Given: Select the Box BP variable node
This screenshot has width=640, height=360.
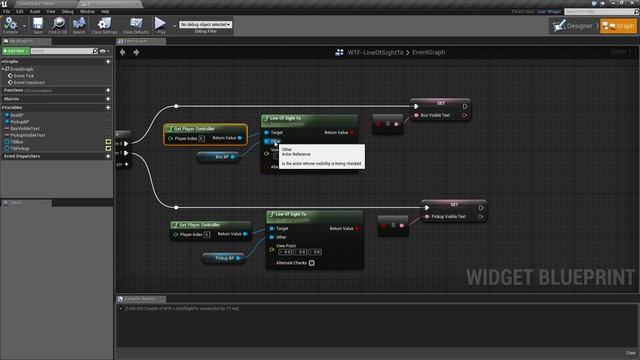Looking at the screenshot, I should pos(218,157).
